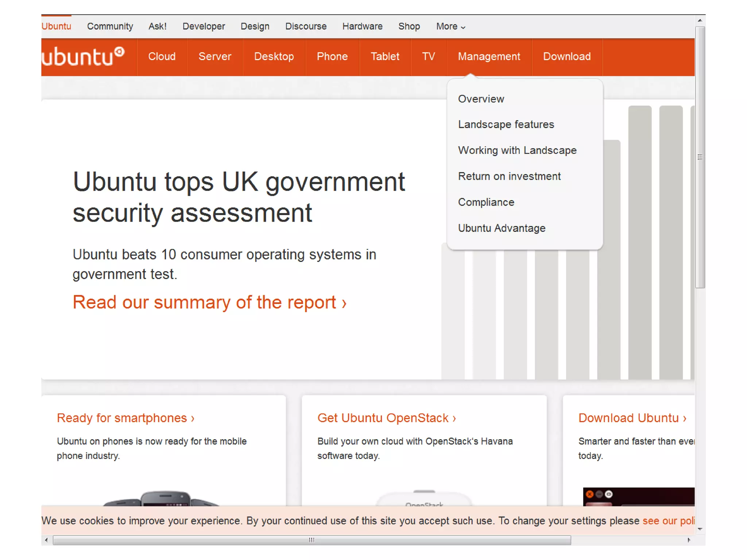This screenshot has height=560, width=747.
Task: Open Working with Landscape menu entry
Action: [517, 150]
